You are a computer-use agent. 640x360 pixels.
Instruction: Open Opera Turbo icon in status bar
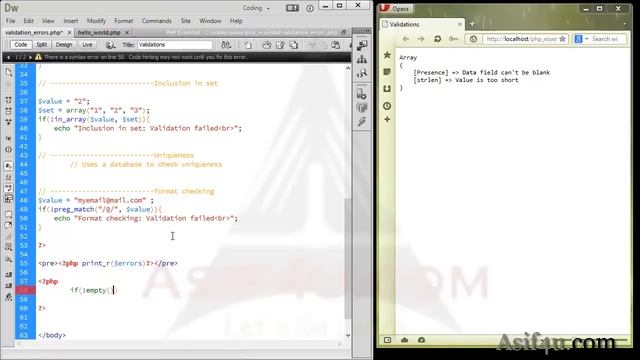tap(422, 340)
